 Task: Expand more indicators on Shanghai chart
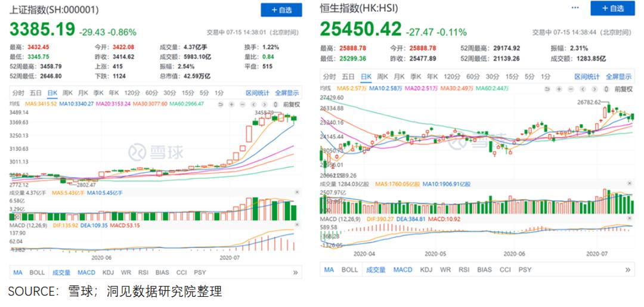pyautogui.click(x=295, y=272)
